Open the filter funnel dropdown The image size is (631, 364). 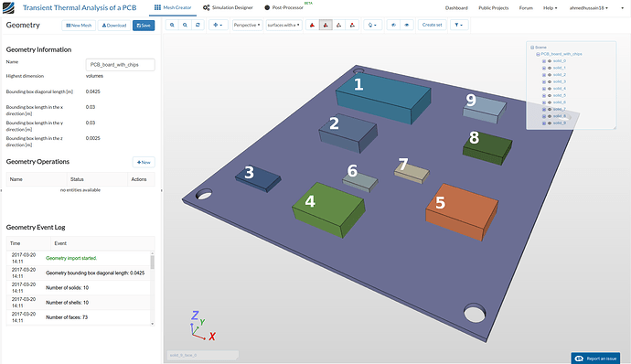pos(459,25)
